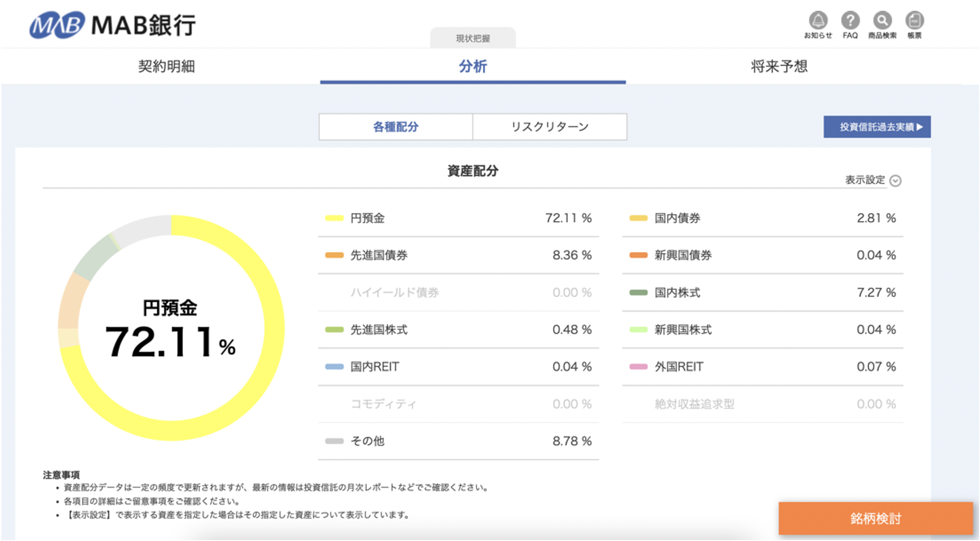Screen dimensions: 980x541
Task: Select 各種配分 view toggle
Action: pos(396,127)
